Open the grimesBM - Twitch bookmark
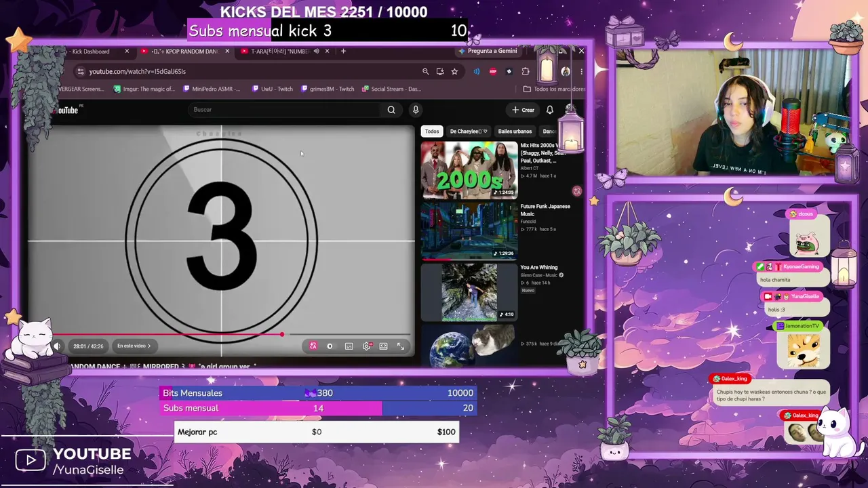The image size is (868, 488). tap(328, 89)
